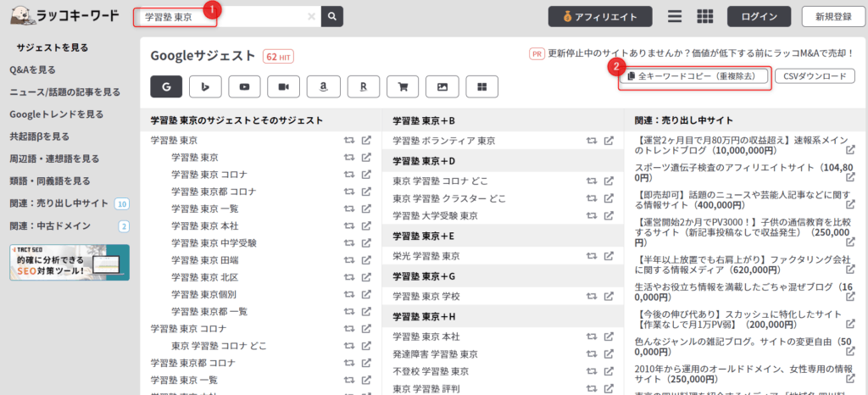Click keyword 学習塾 東京都 コロナ indented row
Viewport: 868px width, 395px height.
pos(214,192)
